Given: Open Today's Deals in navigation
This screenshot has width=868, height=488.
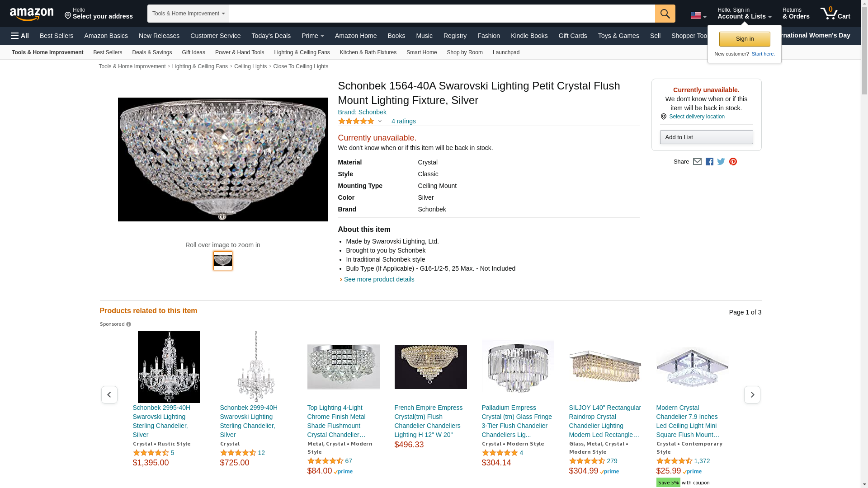Looking at the screenshot, I should [x=271, y=36].
